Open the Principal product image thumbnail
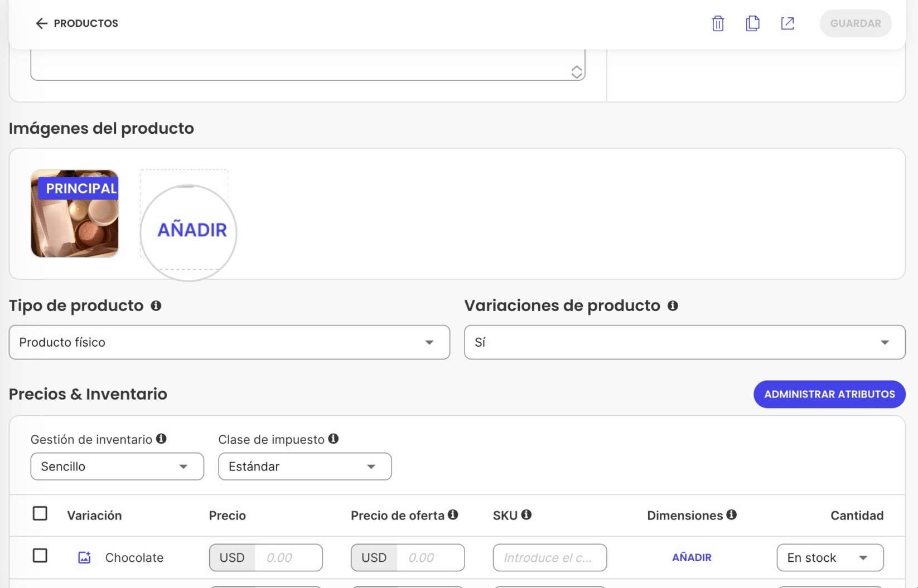This screenshot has width=918, height=588. (x=75, y=213)
